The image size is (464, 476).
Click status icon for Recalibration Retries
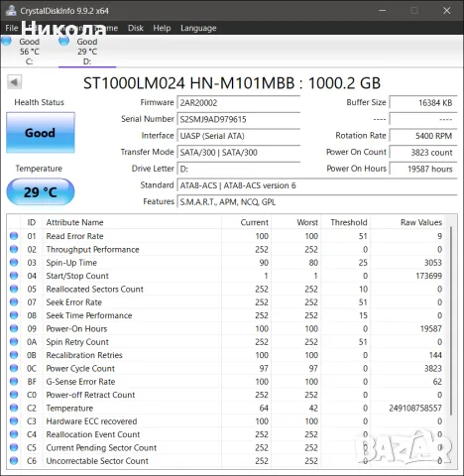pyautogui.click(x=14, y=355)
